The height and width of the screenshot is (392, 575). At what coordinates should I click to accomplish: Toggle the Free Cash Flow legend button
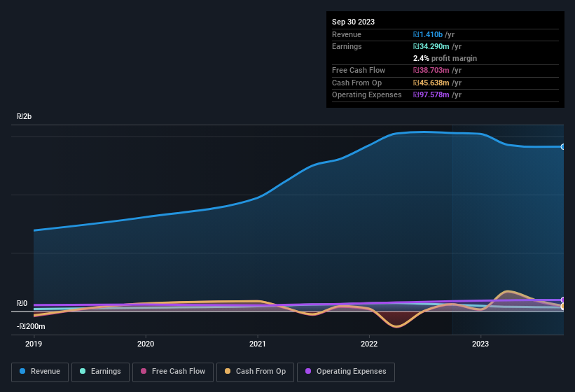(x=173, y=372)
